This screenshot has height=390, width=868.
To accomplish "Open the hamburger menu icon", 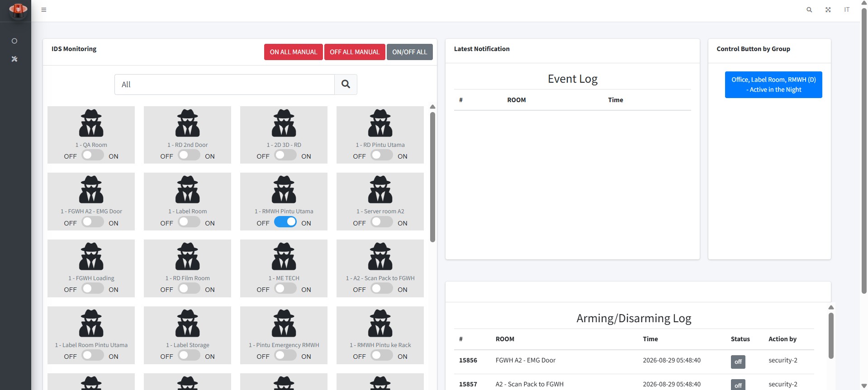I will 44,9.
